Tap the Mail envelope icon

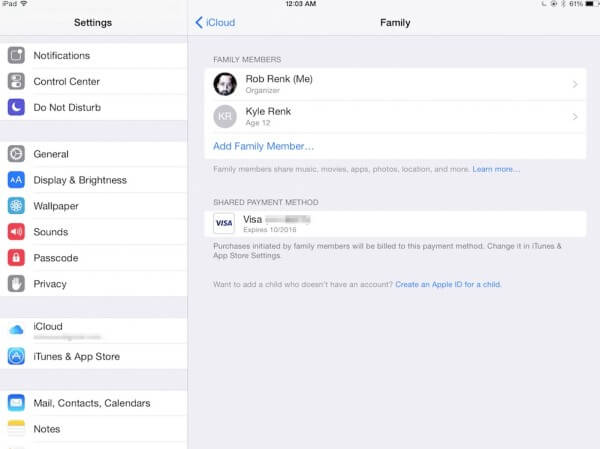[16, 403]
